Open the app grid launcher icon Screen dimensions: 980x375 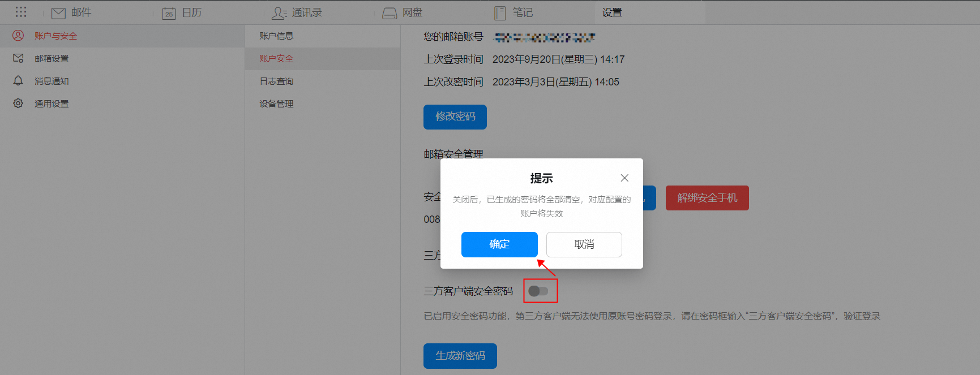point(21,12)
